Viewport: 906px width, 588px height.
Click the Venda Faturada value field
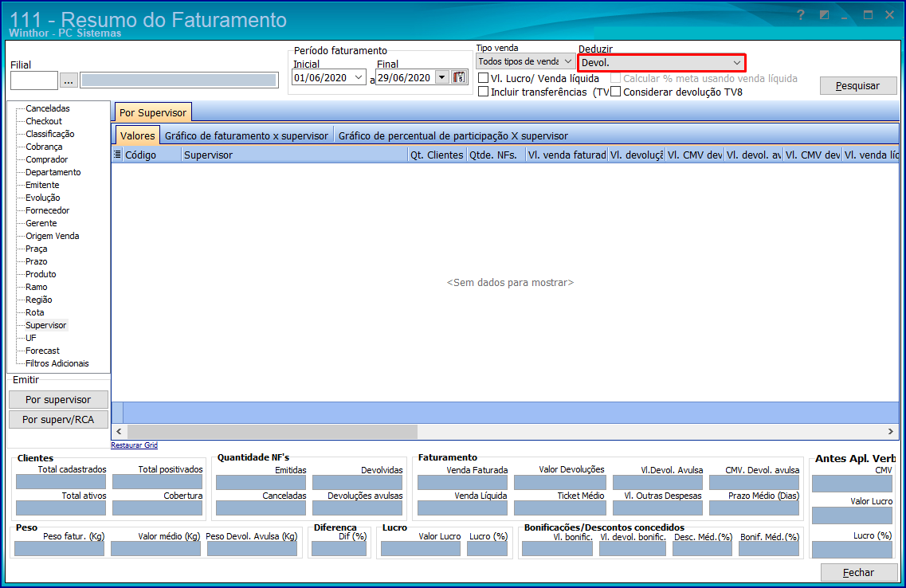(x=462, y=482)
